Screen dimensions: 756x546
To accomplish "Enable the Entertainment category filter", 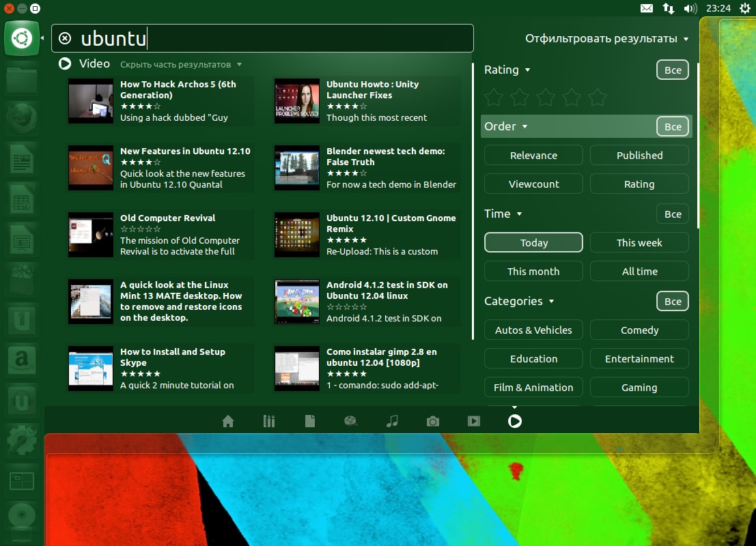I will (639, 358).
